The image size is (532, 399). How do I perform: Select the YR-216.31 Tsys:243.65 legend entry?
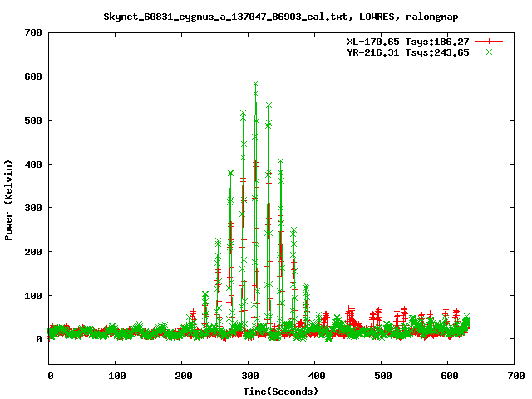pos(408,52)
